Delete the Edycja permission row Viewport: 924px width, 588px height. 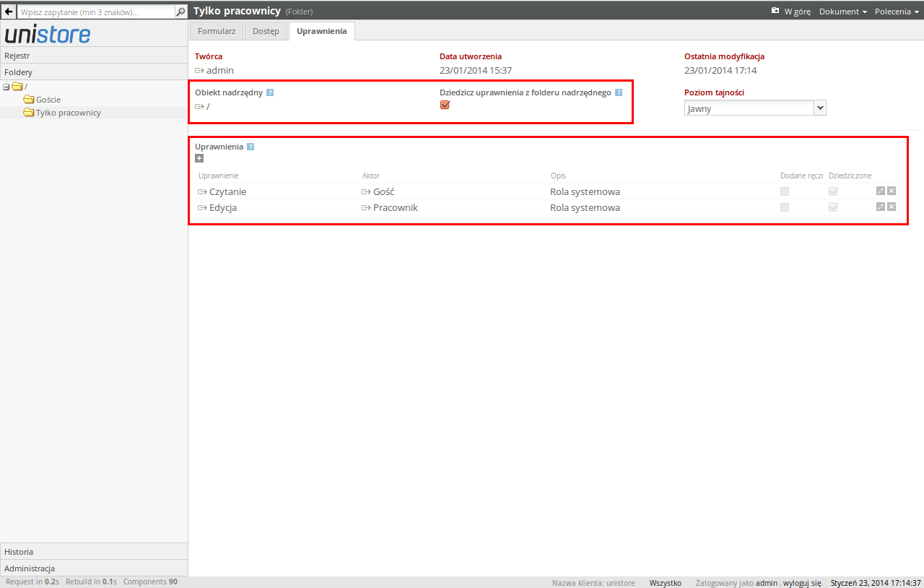[892, 207]
